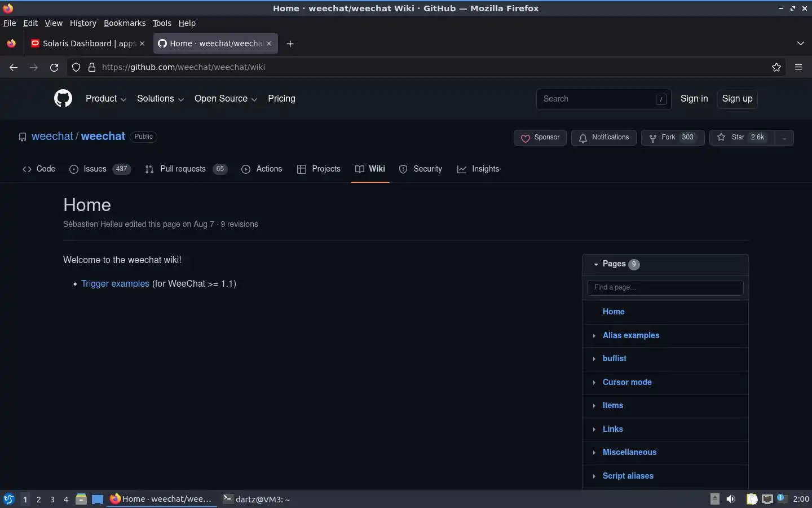Open the Pricing page

point(281,99)
